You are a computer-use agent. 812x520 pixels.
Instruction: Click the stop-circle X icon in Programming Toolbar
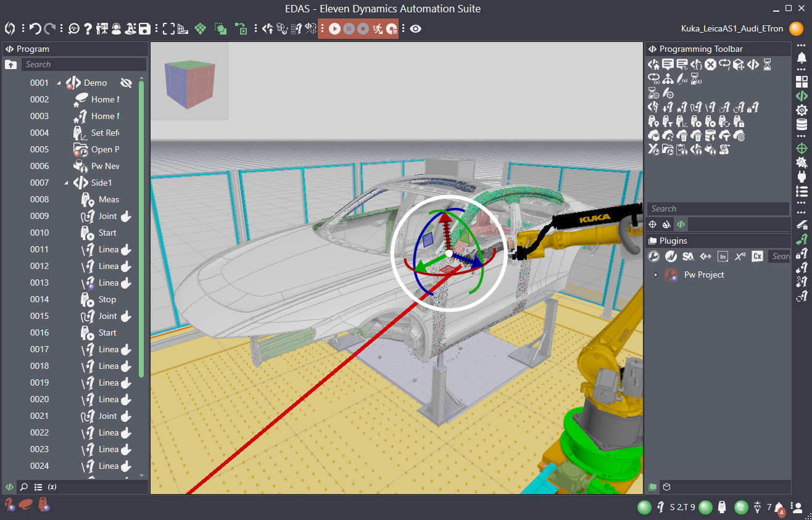pyautogui.click(x=711, y=64)
